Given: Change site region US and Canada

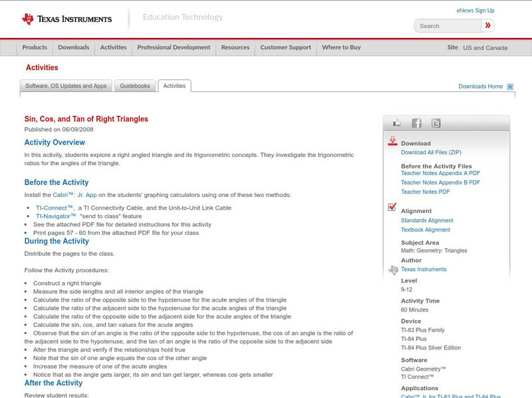Looking at the screenshot, I should click(x=485, y=48).
